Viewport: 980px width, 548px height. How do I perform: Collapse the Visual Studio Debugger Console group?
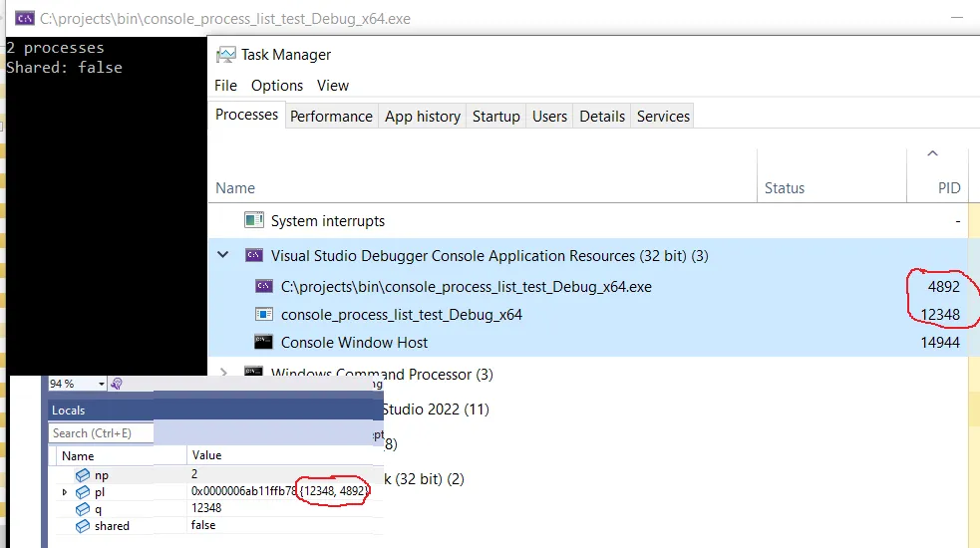coord(223,255)
